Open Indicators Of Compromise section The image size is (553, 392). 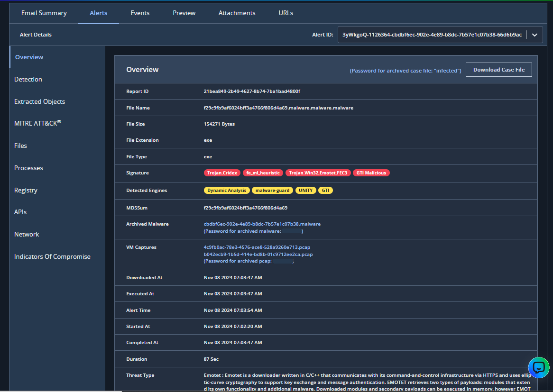[52, 256]
